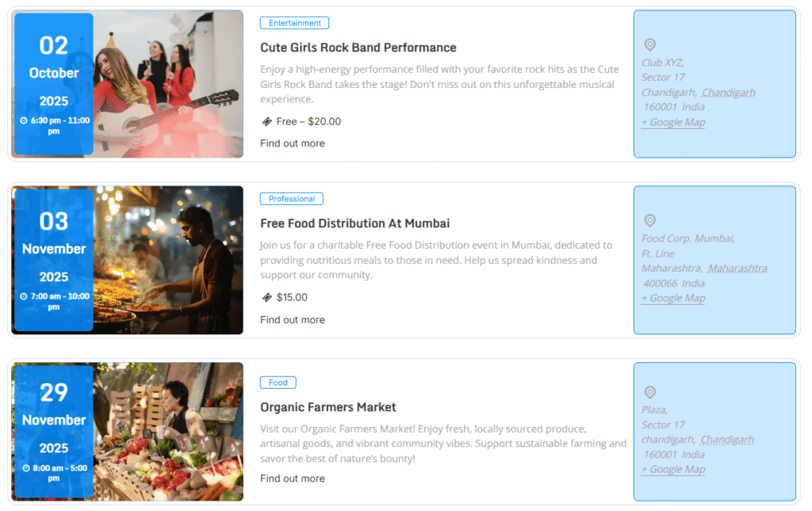Image resolution: width=812 pixels, height=511 pixels.
Task: Click the ticket icon next to $15.00
Action: (266, 298)
